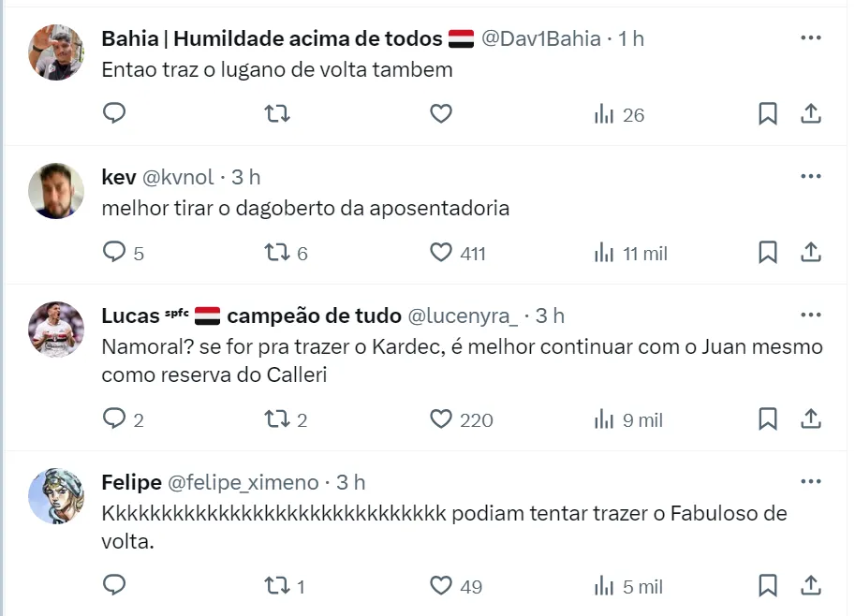Like Felipe's tweet about Fabuloso
This screenshot has width=855, height=616.
tap(441, 586)
